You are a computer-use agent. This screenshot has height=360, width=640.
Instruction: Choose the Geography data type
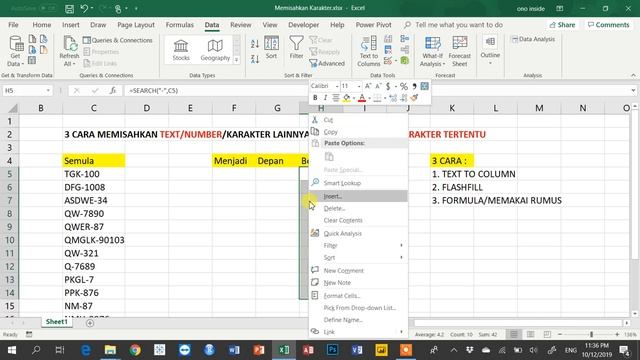(x=215, y=50)
